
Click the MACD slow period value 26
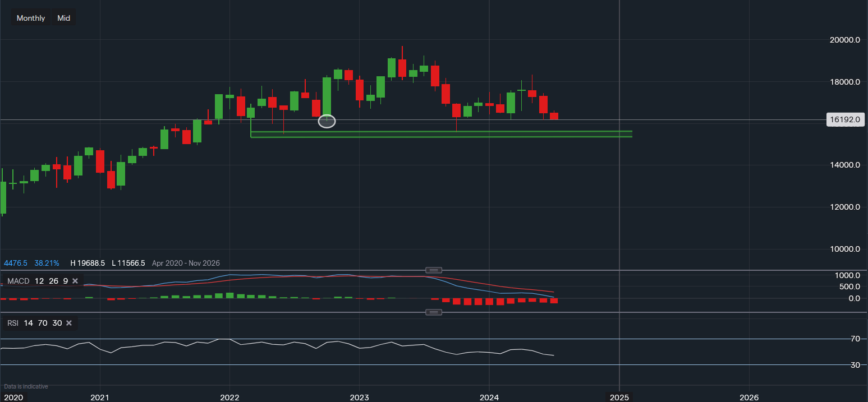[x=53, y=280]
